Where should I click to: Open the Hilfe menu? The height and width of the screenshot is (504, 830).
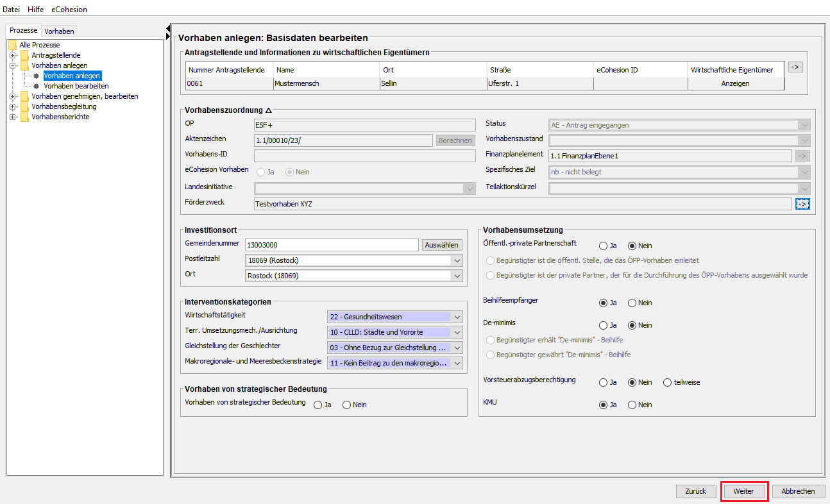click(x=35, y=10)
